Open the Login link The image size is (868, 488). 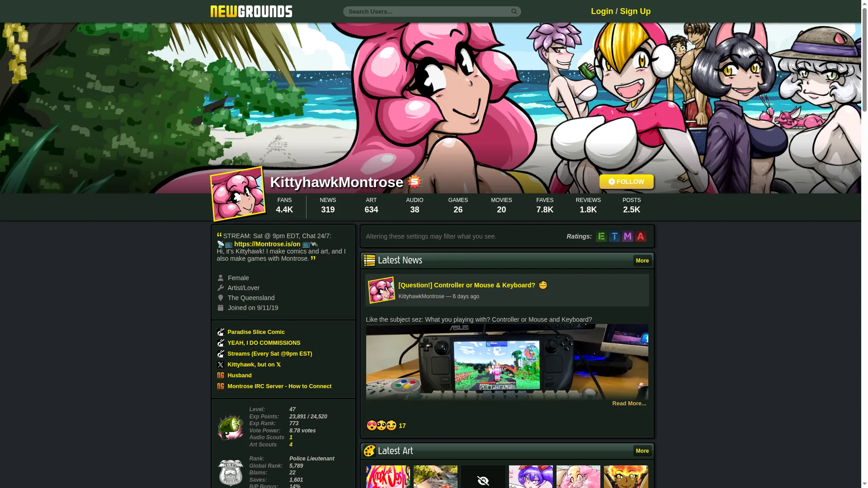click(602, 11)
